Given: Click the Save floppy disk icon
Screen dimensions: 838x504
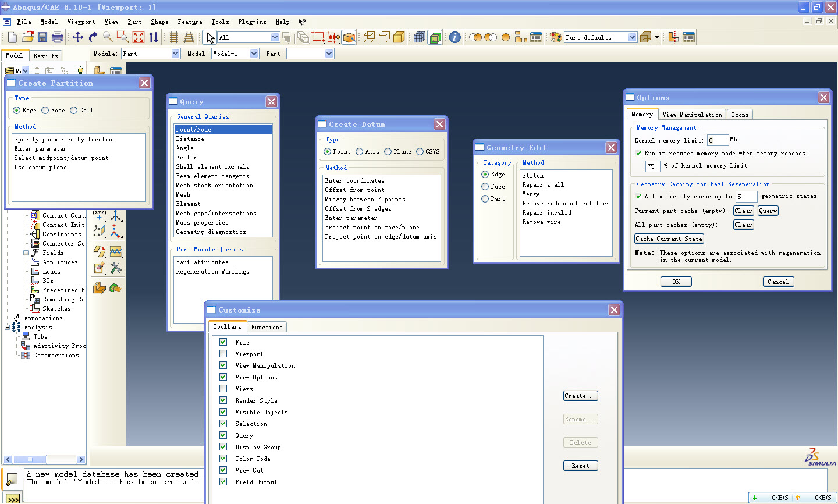Looking at the screenshot, I should pyautogui.click(x=42, y=37).
